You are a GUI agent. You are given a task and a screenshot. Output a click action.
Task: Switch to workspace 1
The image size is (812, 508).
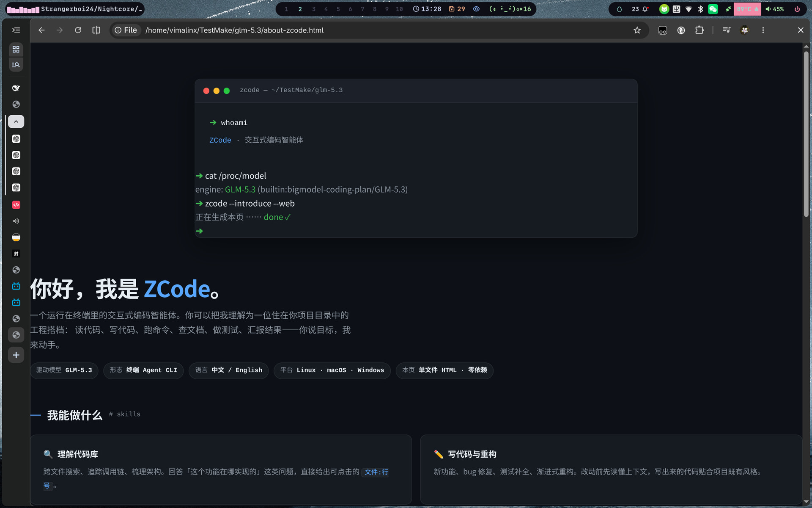tap(286, 9)
